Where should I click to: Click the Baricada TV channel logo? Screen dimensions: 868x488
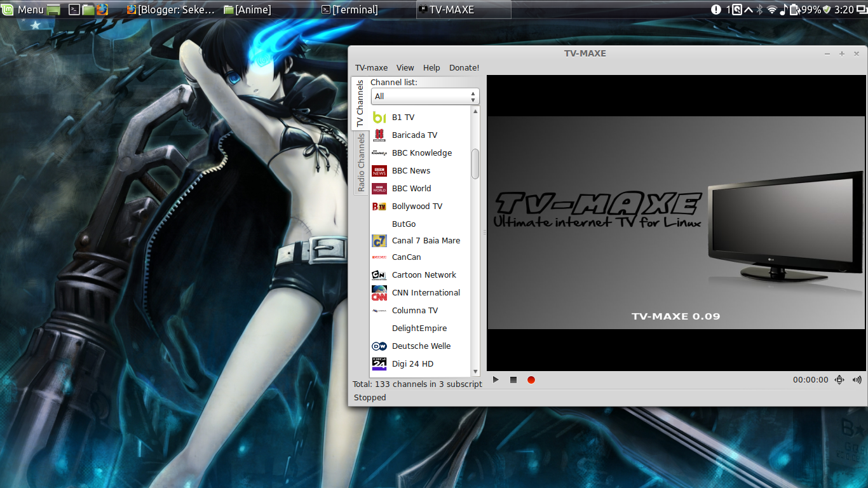pyautogui.click(x=379, y=135)
